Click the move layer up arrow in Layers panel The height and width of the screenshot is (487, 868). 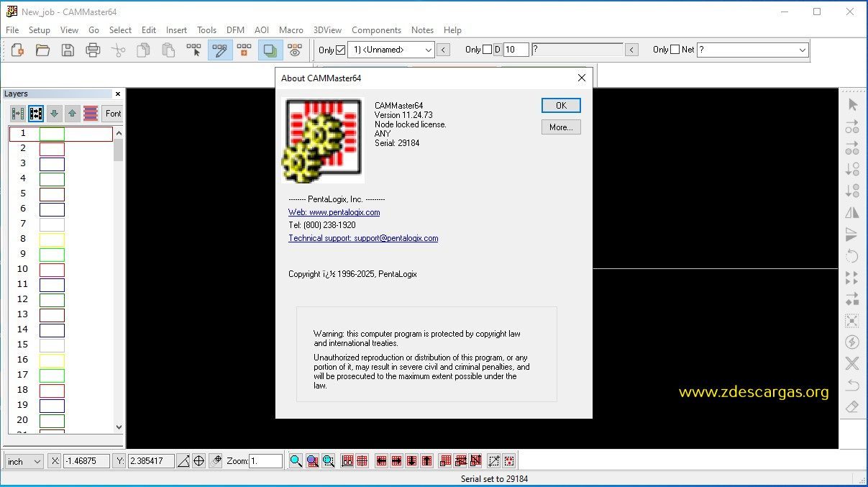coord(73,113)
